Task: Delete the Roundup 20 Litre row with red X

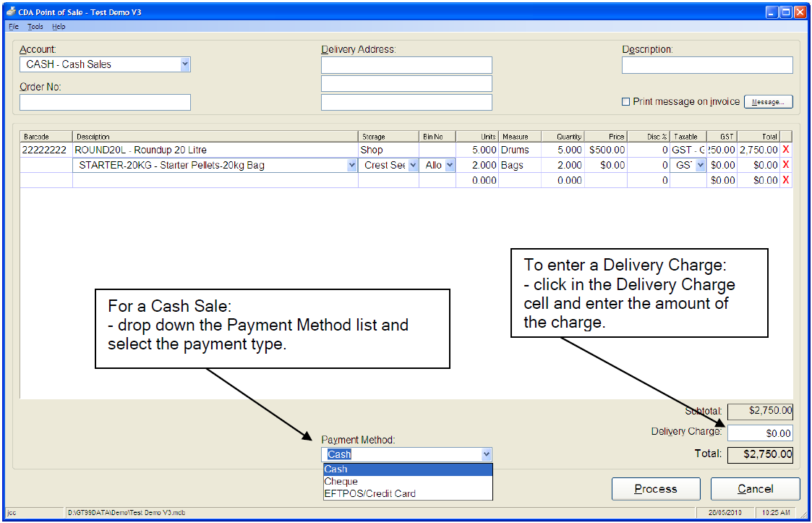Action: tap(786, 150)
